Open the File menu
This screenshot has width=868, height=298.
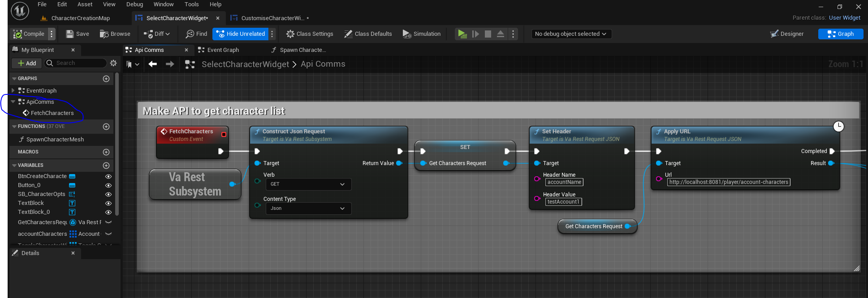click(42, 4)
